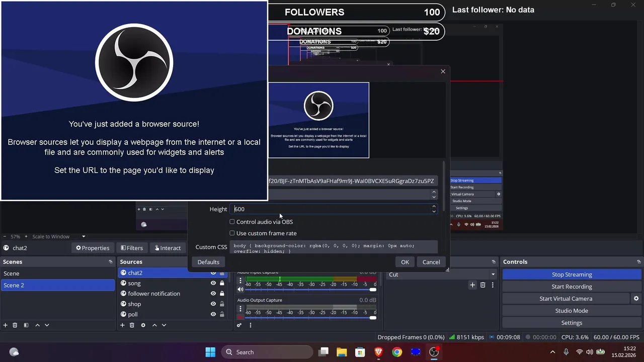644x362 pixels.
Task: Show hidden system tray icons
Action: pos(552,352)
